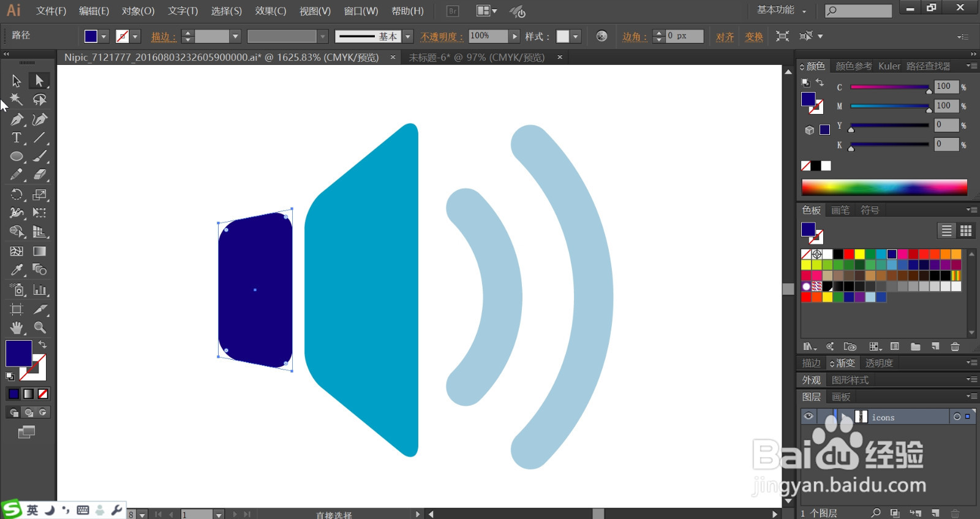980x519 pixels.
Task: Open the stroke weight dropdown
Action: coord(235,36)
